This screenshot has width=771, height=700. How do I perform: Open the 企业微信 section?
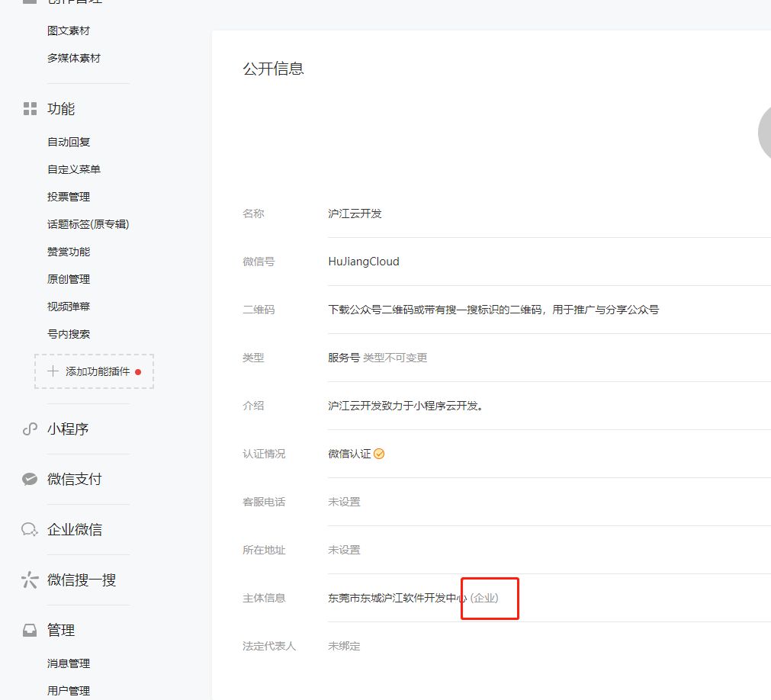coord(75,529)
